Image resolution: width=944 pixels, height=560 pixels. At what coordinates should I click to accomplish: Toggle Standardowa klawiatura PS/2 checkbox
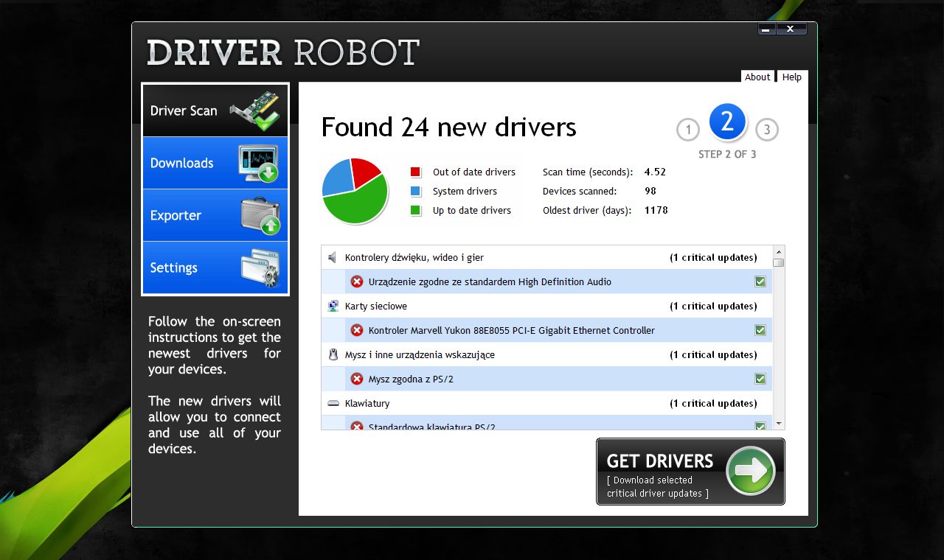coord(760,426)
